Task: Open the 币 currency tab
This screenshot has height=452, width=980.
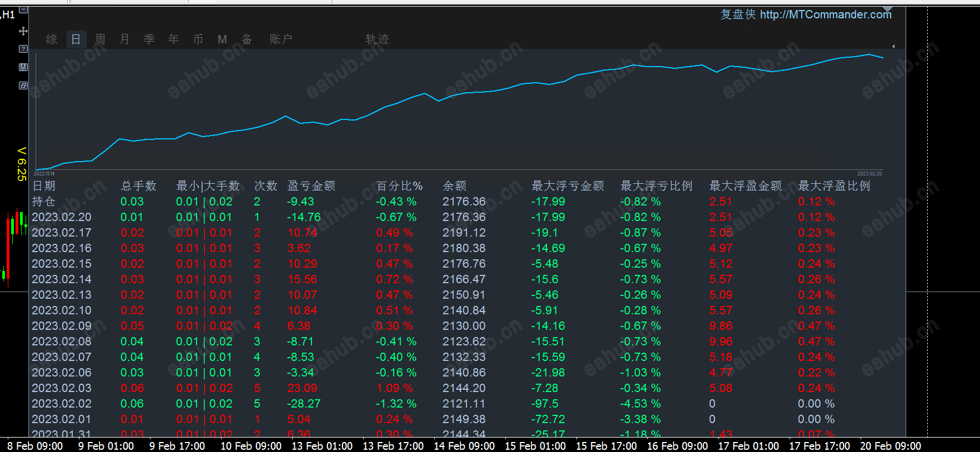Action: 198,39
